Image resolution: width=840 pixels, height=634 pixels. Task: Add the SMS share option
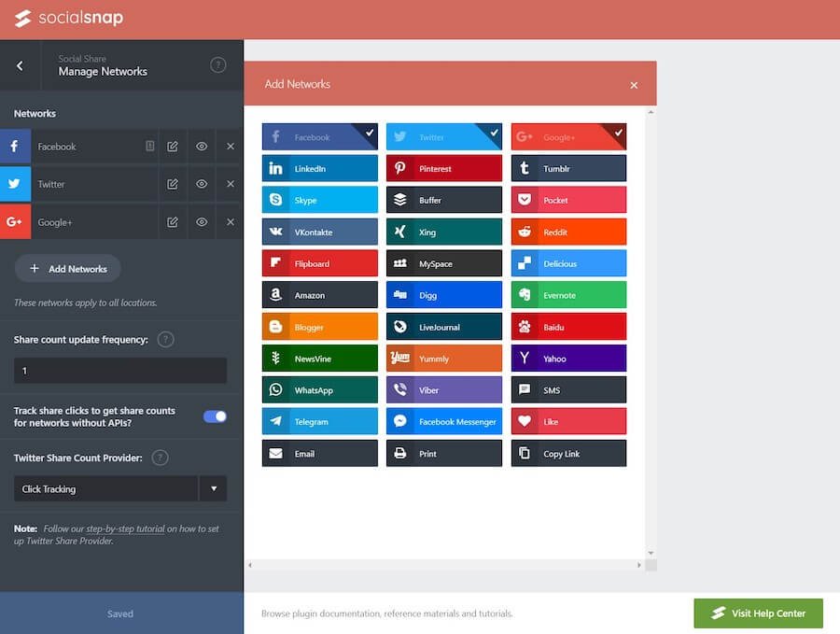[x=568, y=390]
